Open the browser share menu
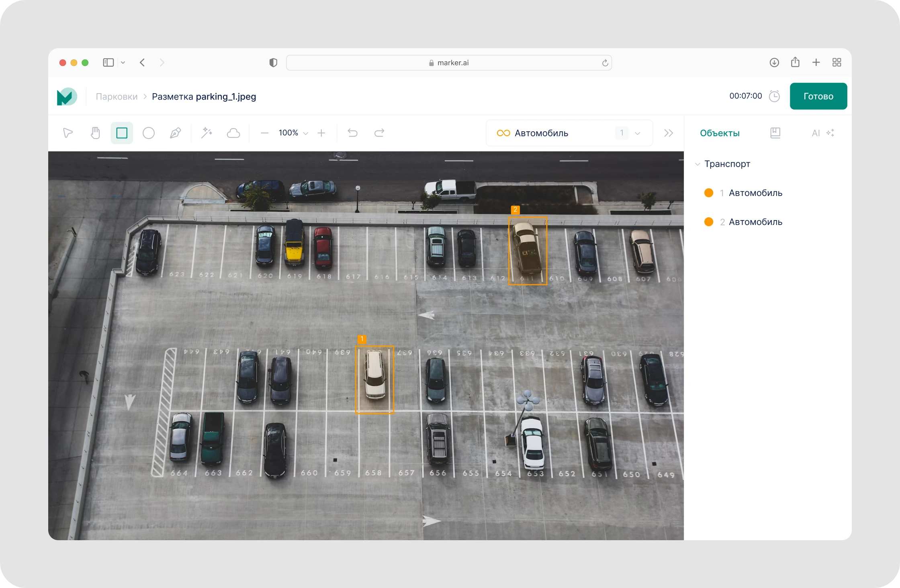The width and height of the screenshot is (900, 588). (x=795, y=62)
